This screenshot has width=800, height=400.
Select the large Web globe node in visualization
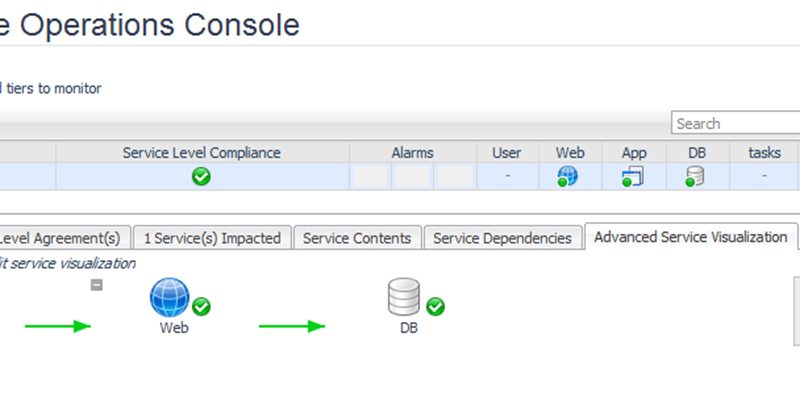coord(169,297)
